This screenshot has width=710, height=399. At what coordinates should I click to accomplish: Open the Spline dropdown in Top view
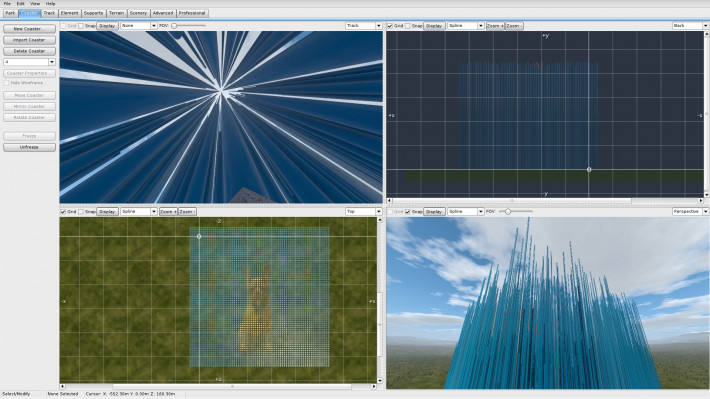click(139, 212)
